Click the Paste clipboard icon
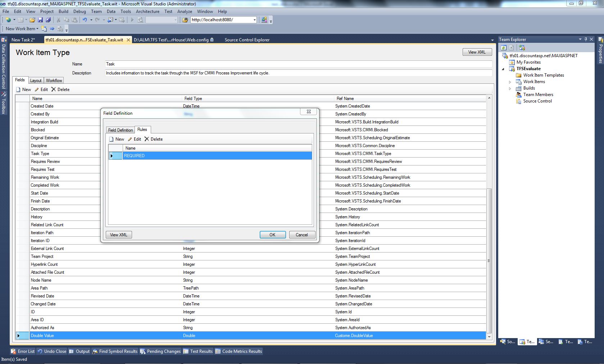The width and height of the screenshot is (604, 364). click(74, 20)
